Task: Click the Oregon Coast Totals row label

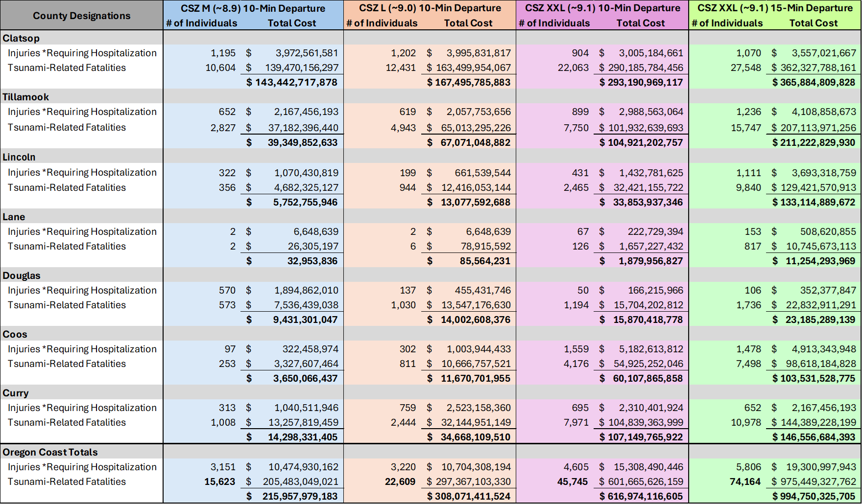Action: 50,452
